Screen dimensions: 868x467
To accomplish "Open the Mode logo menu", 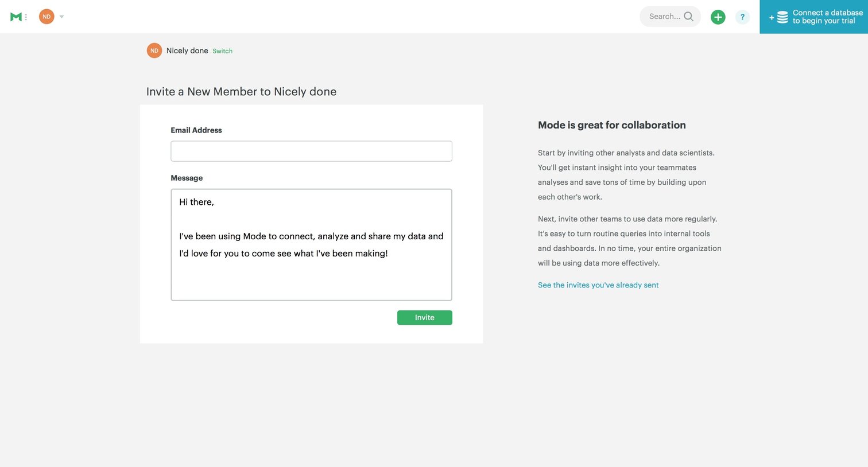I will click(x=18, y=17).
